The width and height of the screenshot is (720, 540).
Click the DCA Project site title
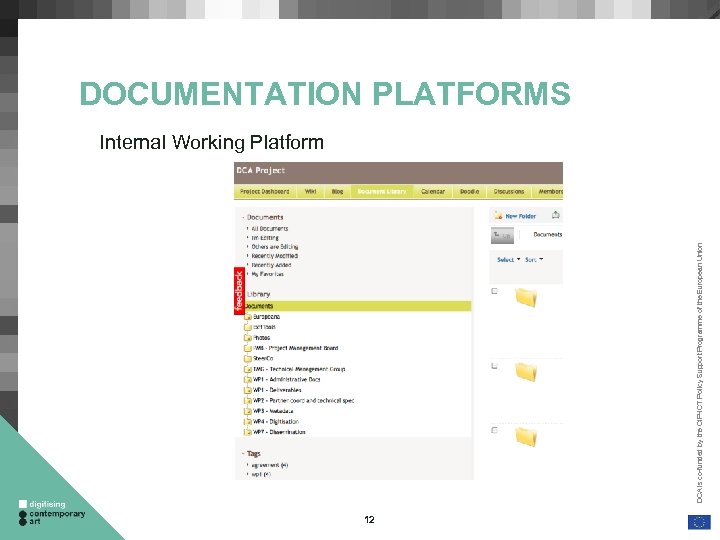coord(260,170)
